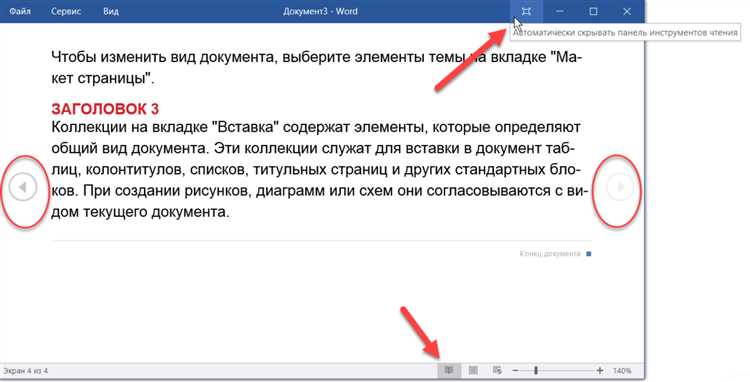Switch to Web Layout view icon
Image resolution: width=750 pixels, height=382 pixels.
[x=497, y=370]
